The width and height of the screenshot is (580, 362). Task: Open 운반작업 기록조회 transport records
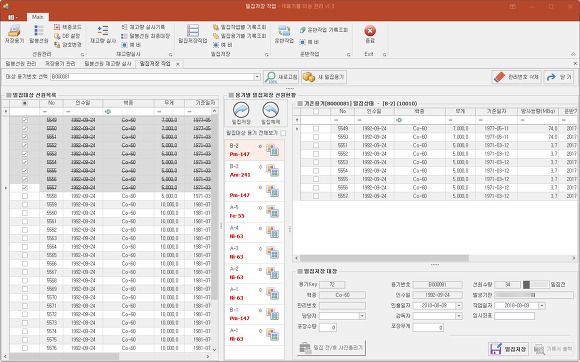pos(324,30)
